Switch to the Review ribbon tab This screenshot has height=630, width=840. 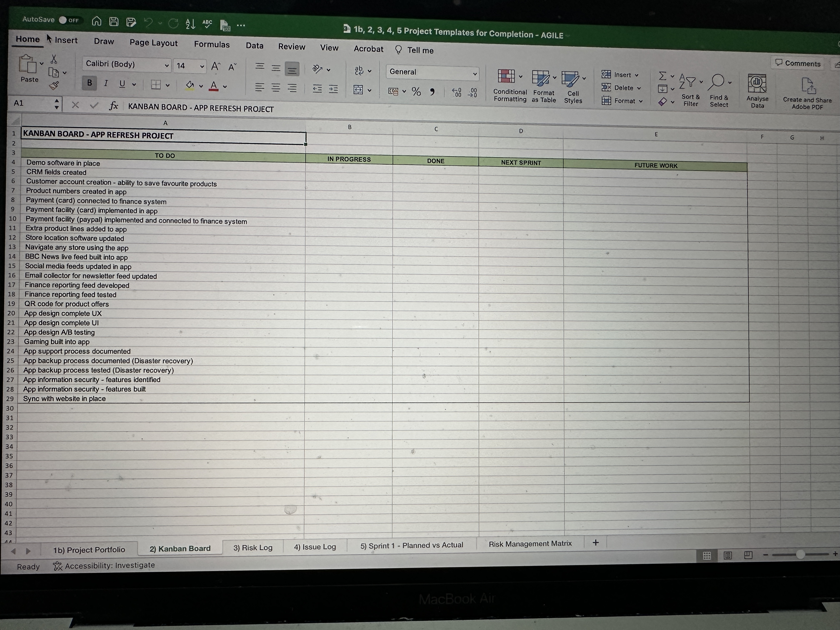(292, 46)
